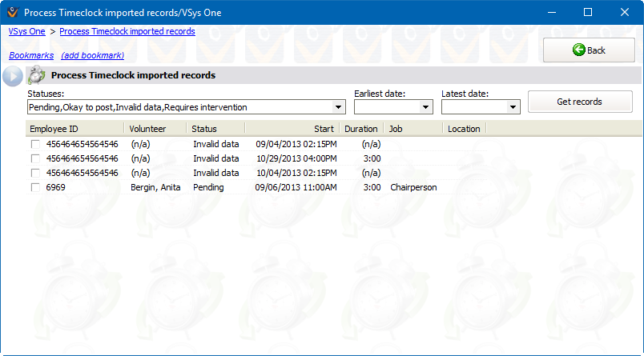Maximize the Process Timeclock window
644x356 pixels.
coord(587,13)
